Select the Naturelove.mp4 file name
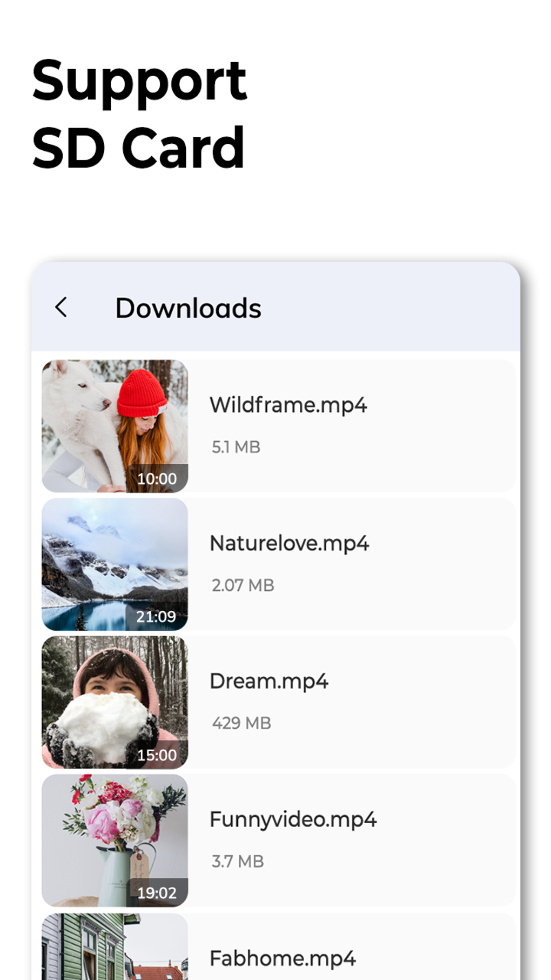Viewport: 551px width, 980px height. (290, 544)
